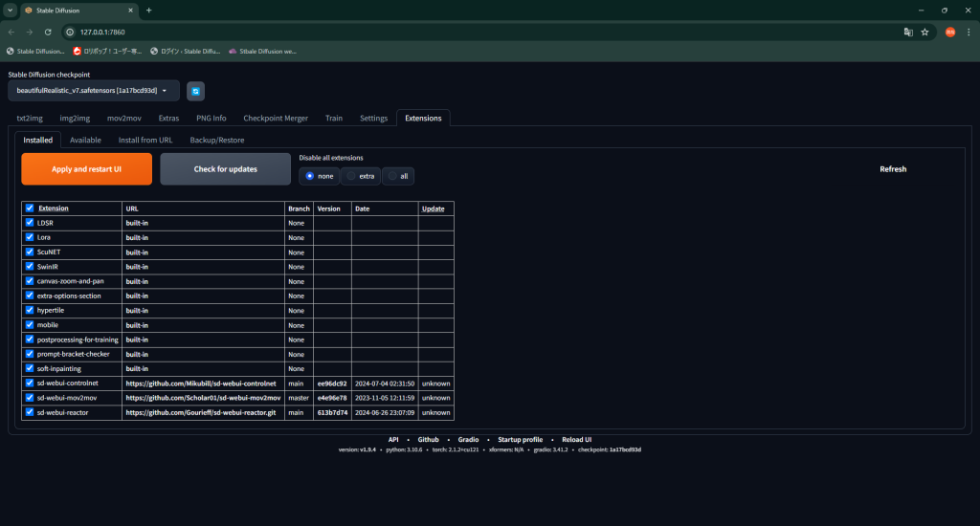
Task: Toggle the LDSR extension checkbox
Action: pyautogui.click(x=30, y=222)
